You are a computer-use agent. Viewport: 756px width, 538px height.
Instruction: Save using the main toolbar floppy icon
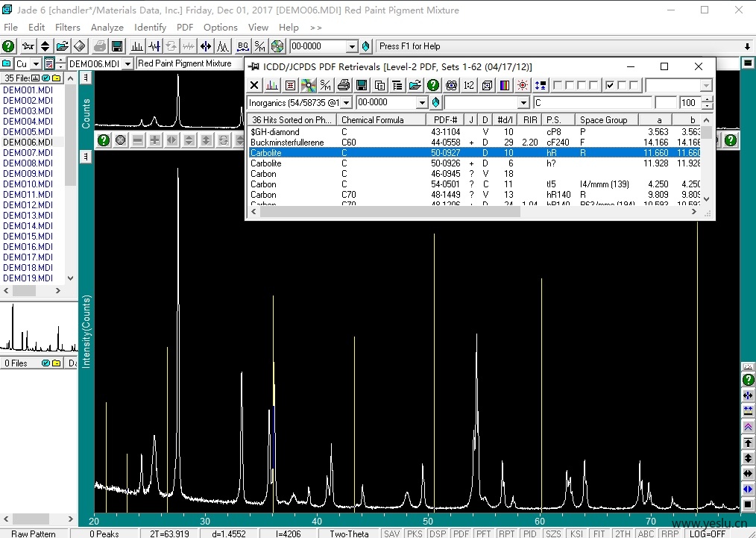coord(116,46)
